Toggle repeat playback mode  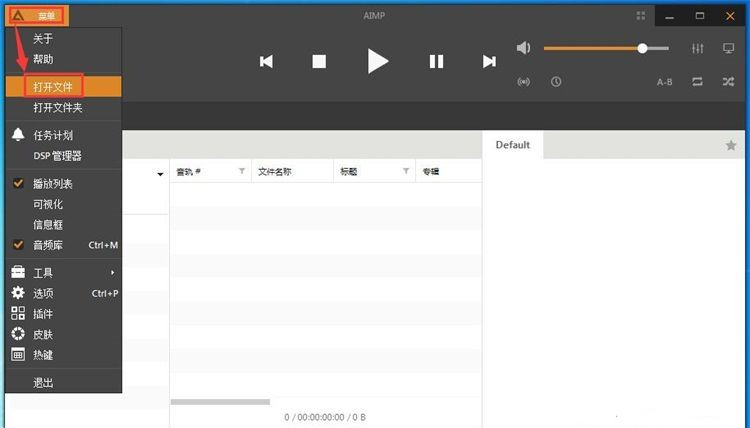pos(697,82)
